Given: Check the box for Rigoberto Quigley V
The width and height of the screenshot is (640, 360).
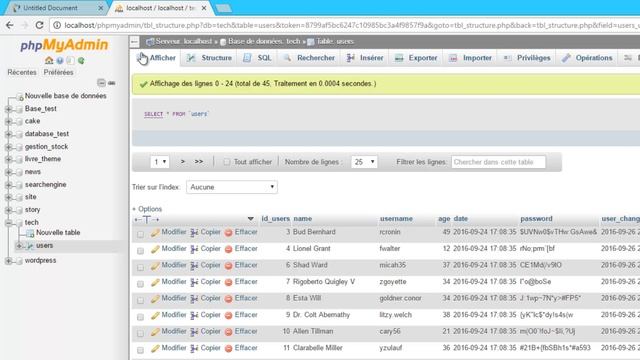Looking at the screenshot, I should point(140,284).
